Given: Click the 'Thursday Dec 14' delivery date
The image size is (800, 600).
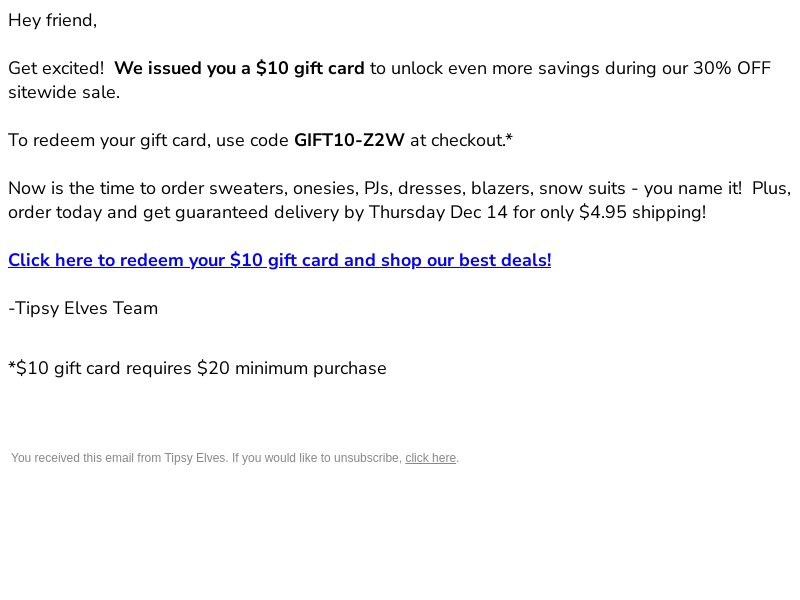Looking at the screenshot, I should coord(438,212).
